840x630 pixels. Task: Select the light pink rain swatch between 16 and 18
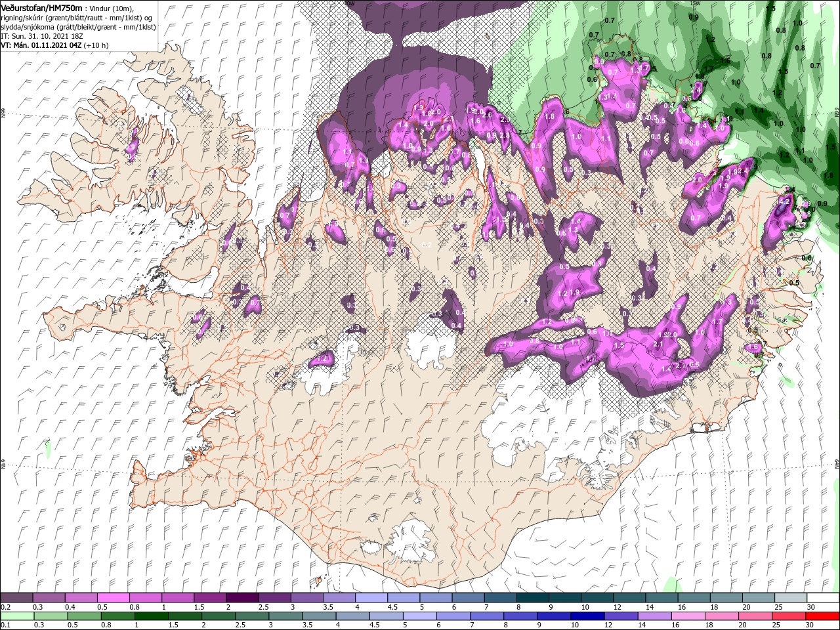pyautogui.click(x=690, y=616)
